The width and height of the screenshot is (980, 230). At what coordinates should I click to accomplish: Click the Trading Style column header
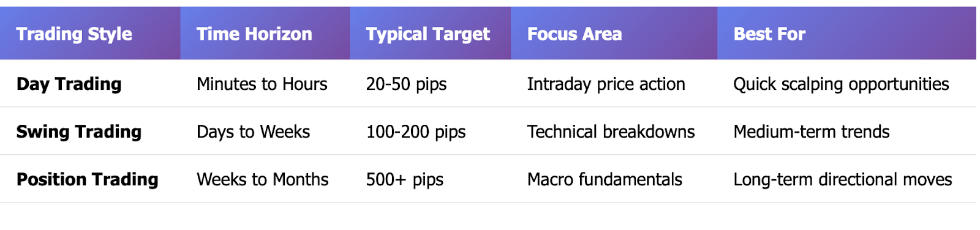point(74,34)
